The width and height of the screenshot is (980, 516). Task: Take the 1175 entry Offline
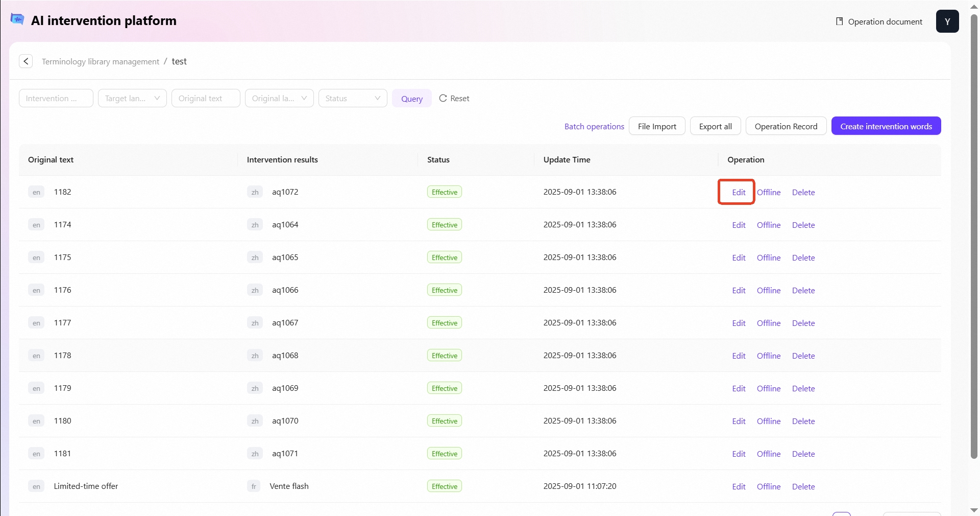click(768, 257)
